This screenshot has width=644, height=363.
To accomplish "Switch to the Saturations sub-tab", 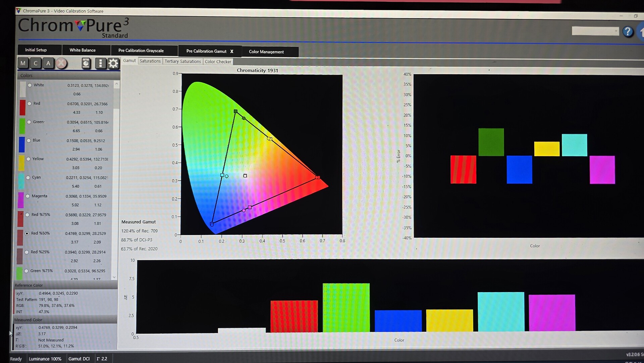I will pyautogui.click(x=150, y=61).
